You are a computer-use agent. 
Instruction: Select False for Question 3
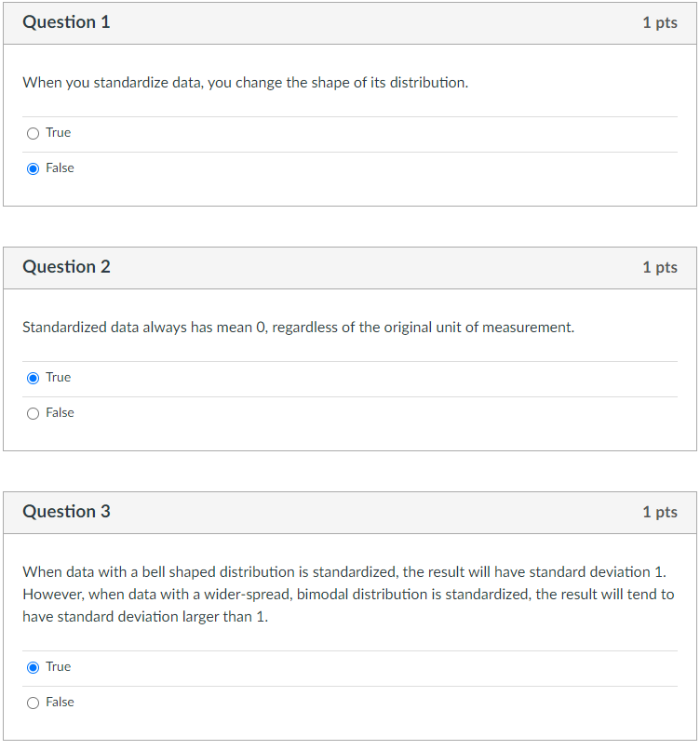click(33, 702)
